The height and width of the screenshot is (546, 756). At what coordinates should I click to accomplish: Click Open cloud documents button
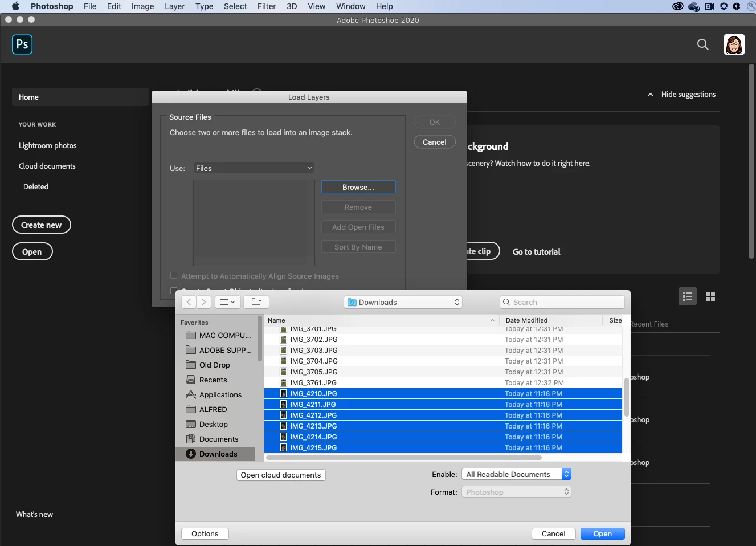281,475
